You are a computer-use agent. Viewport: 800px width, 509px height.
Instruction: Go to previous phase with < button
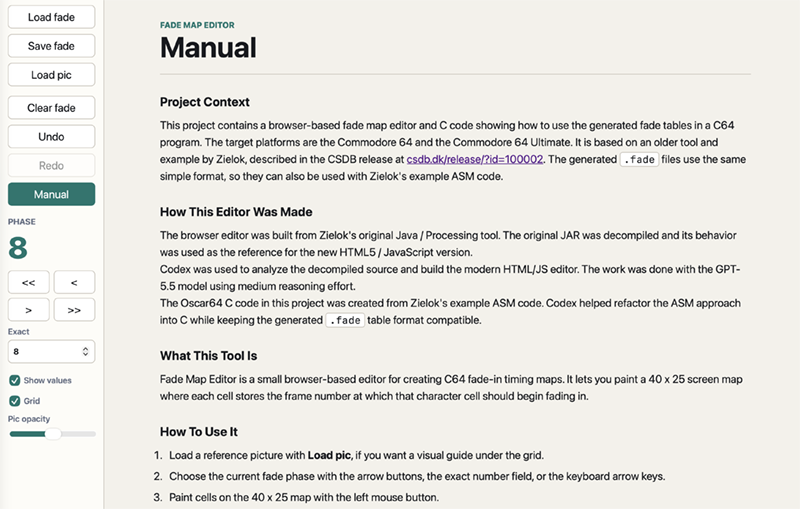click(x=74, y=282)
